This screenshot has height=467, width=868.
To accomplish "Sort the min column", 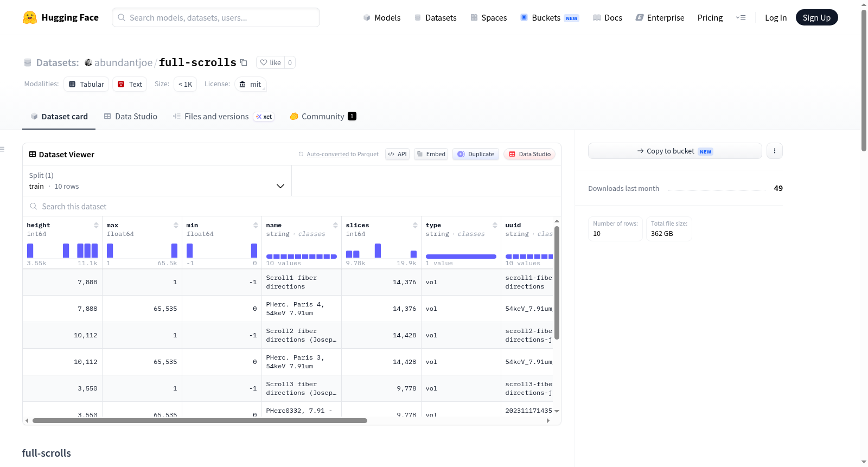I will point(256,225).
